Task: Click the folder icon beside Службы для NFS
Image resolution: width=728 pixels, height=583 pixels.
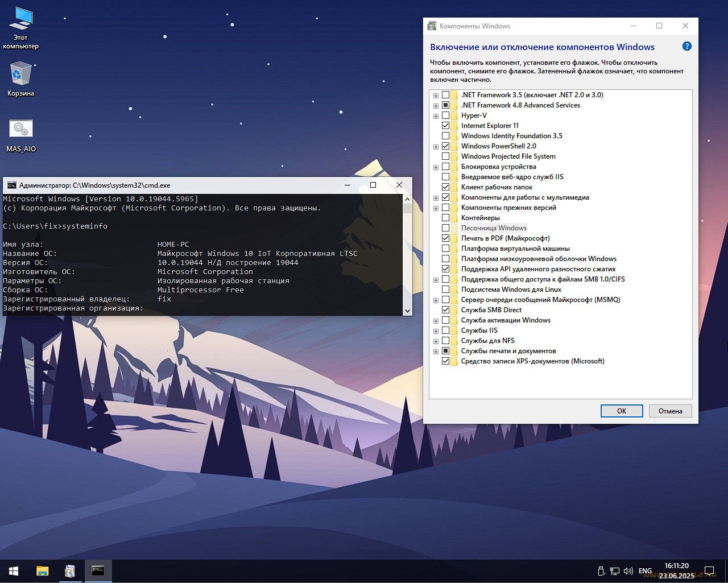Action: [x=454, y=341]
